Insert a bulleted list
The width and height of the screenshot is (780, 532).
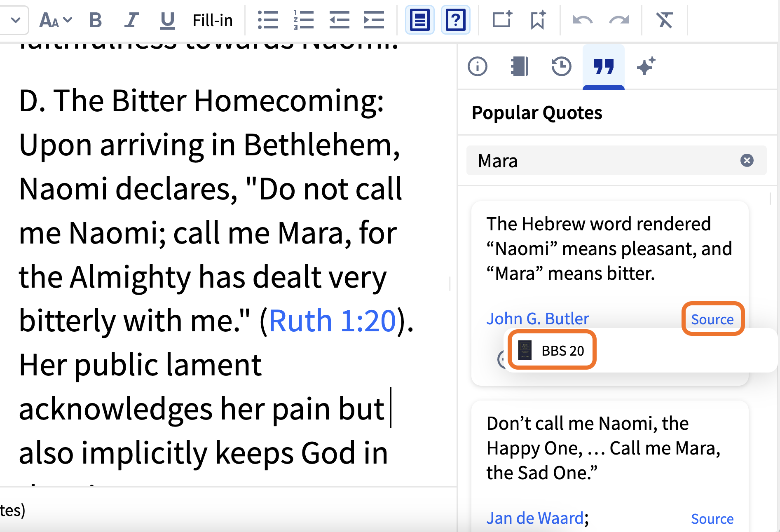click(x=268, y=20)
